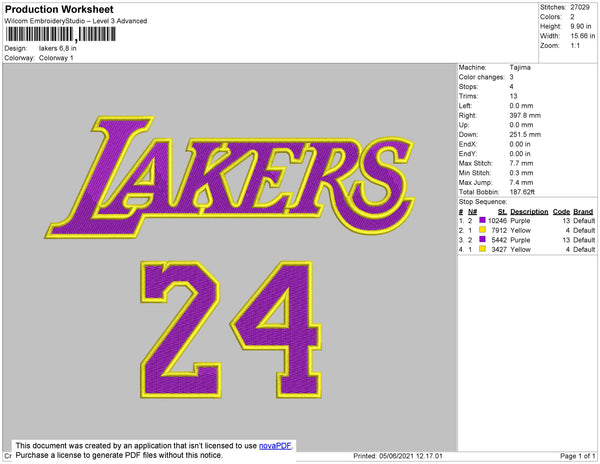Select 'Wilcom EmbroideryStudio – Level 3 Advanced' text
This screenshot has width=600, height=464.
click(76, 21)
